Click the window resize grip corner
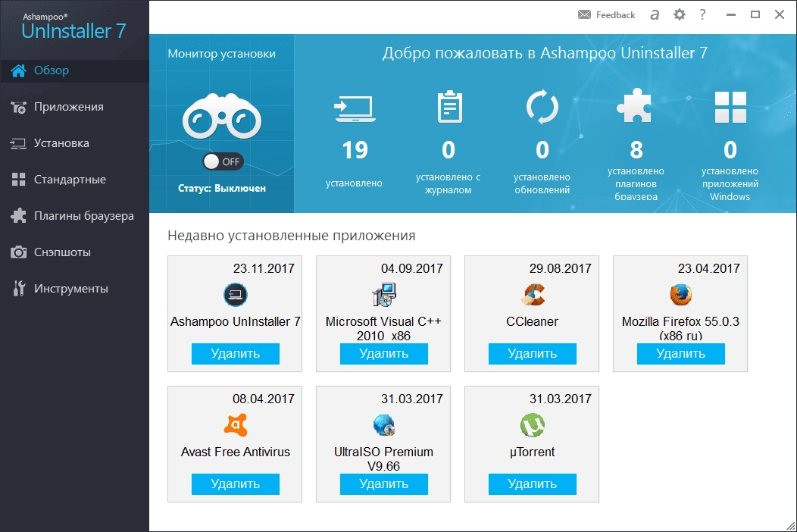797x532 pixels. coord(790,526)
